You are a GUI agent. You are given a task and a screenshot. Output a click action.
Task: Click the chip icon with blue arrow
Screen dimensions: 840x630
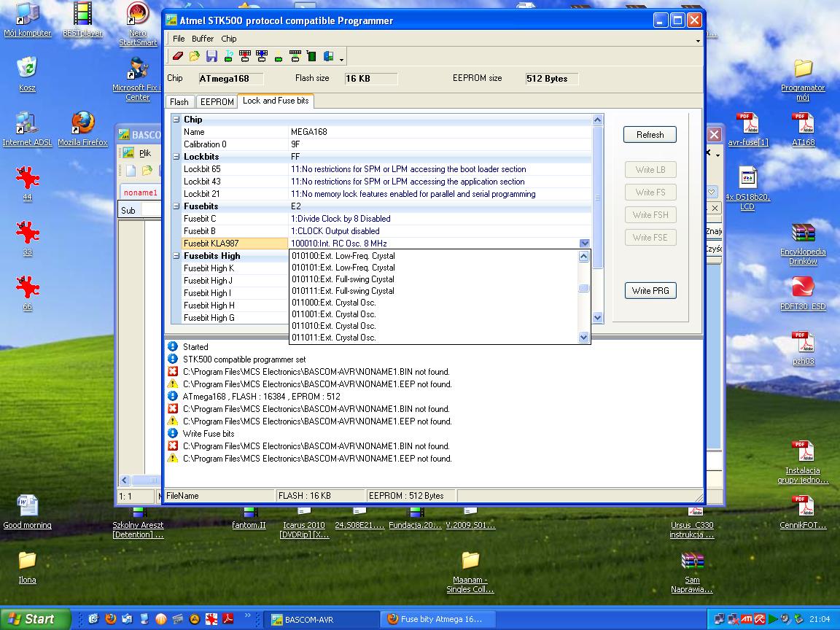pyautogui.click(x=262, y=55)
